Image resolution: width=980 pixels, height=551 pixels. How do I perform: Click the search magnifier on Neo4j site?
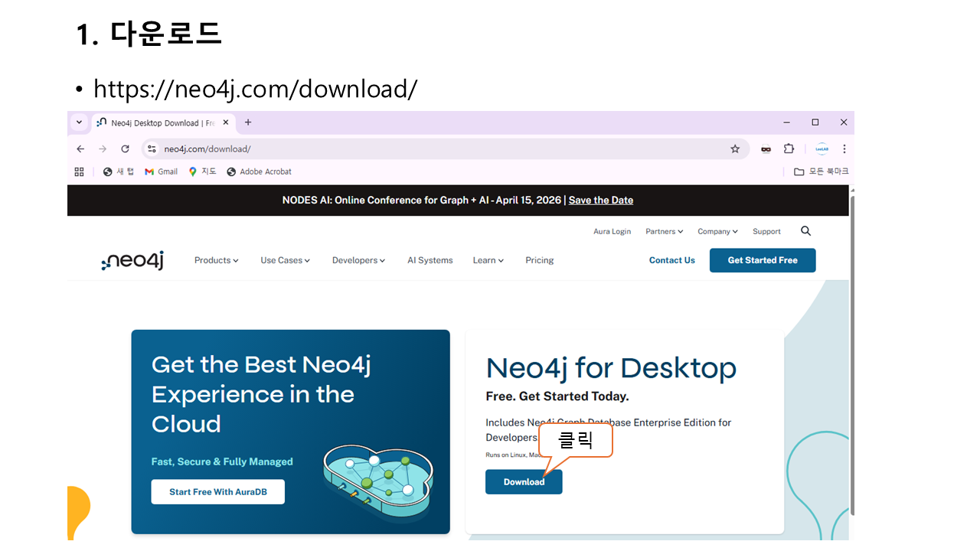coord(805,231)
